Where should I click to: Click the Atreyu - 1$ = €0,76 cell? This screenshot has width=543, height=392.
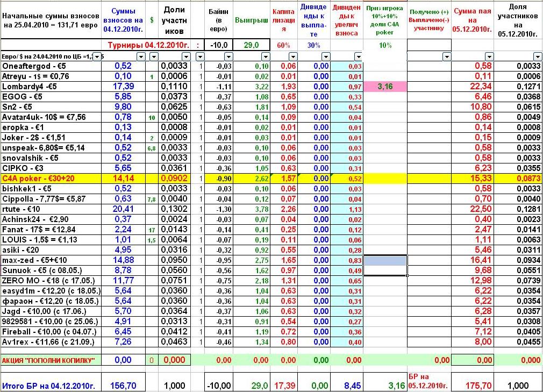[x=51, y=76]
